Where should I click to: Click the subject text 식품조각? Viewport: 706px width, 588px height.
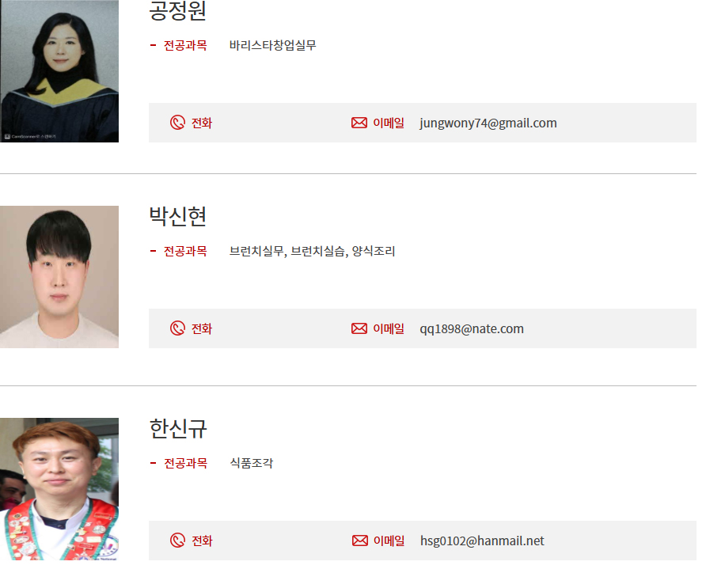tap(251, 463)
